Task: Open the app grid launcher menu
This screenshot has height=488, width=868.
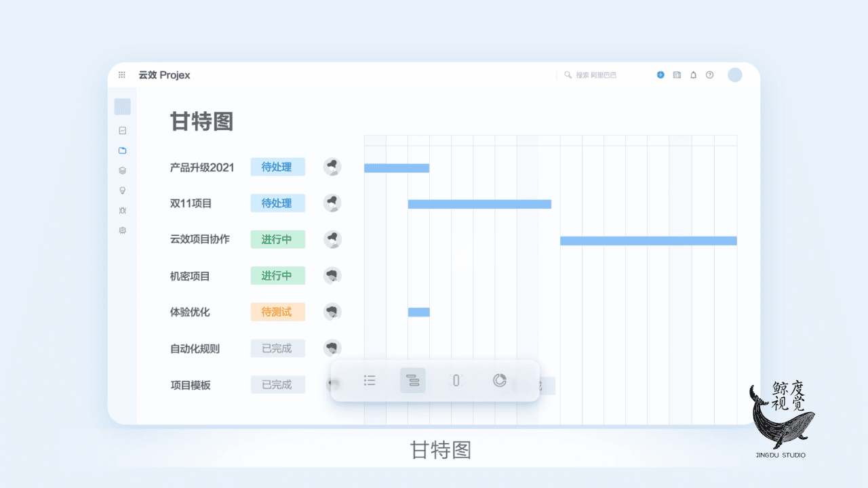Action: pyautogui.click(x=122, y=75)
